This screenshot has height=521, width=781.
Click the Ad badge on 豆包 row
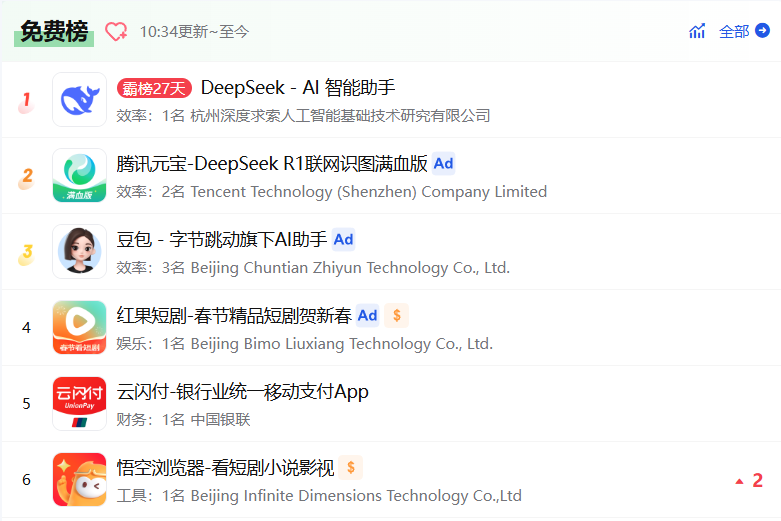tap(343, 240)
